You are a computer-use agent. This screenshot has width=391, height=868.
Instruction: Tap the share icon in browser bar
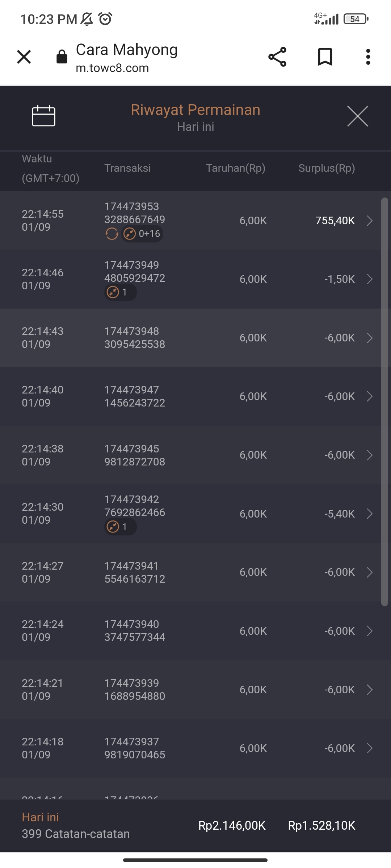tap(277, 57)
